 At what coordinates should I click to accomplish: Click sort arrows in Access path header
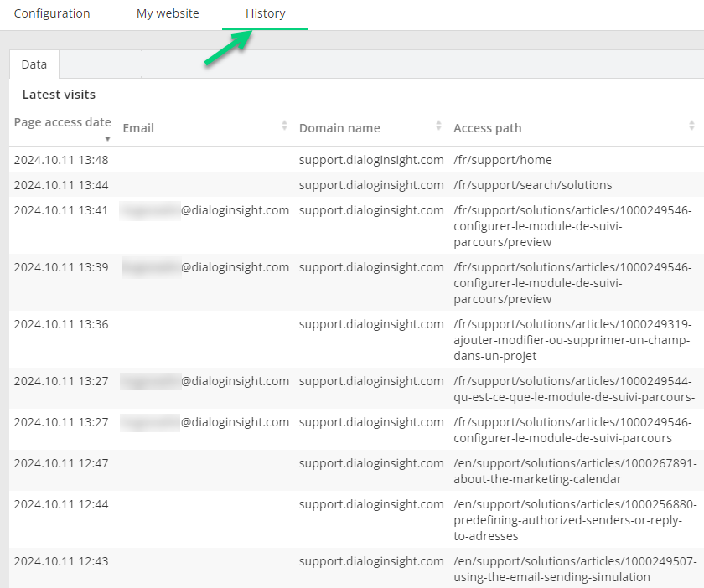(x=691, y=126)
